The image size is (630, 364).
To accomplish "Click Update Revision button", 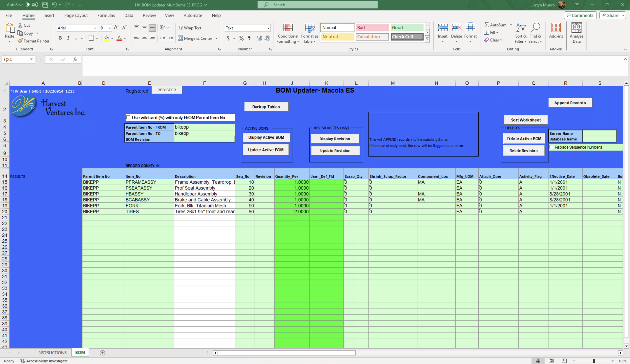I will (335, 150).
